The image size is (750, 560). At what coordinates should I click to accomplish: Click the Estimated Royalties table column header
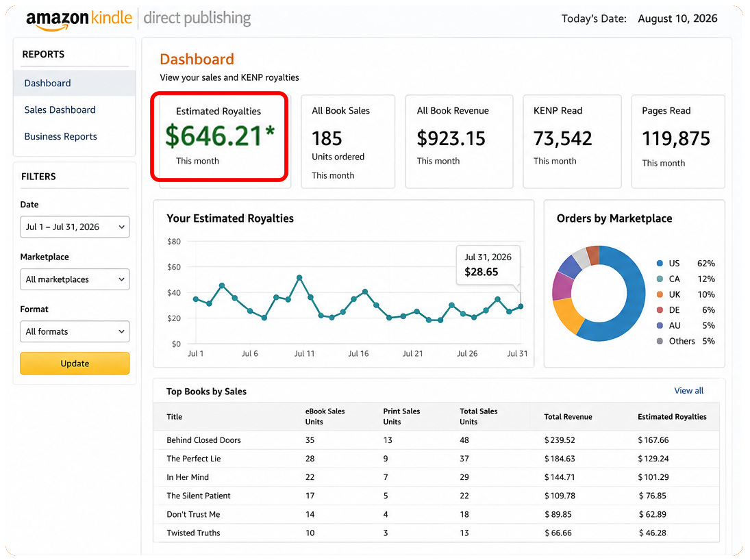coord(672,416)
